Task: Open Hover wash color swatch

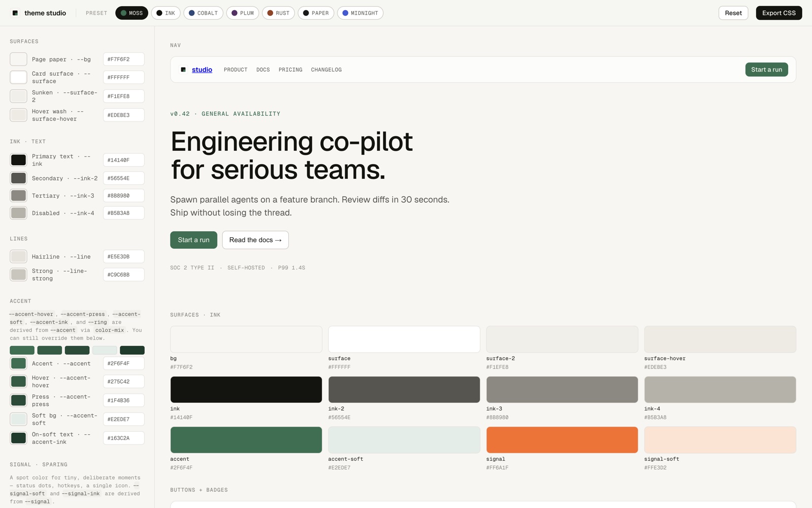Action: (19, 115)
